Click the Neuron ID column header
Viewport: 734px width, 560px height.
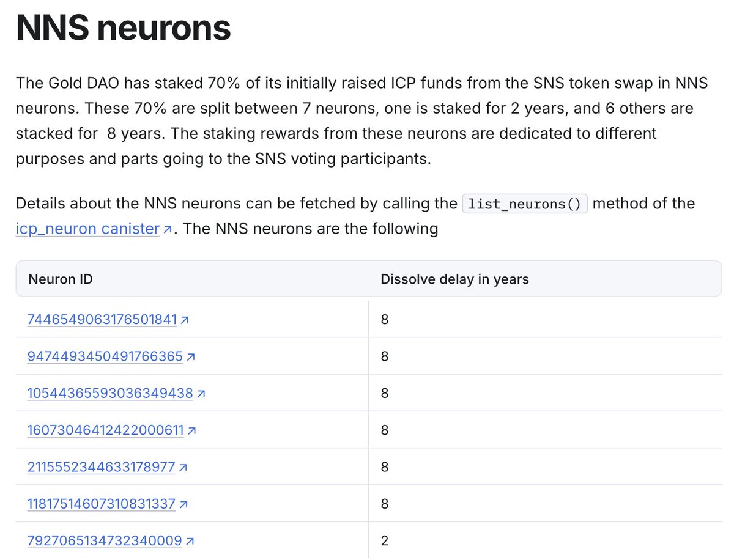[x=61, y=279]
